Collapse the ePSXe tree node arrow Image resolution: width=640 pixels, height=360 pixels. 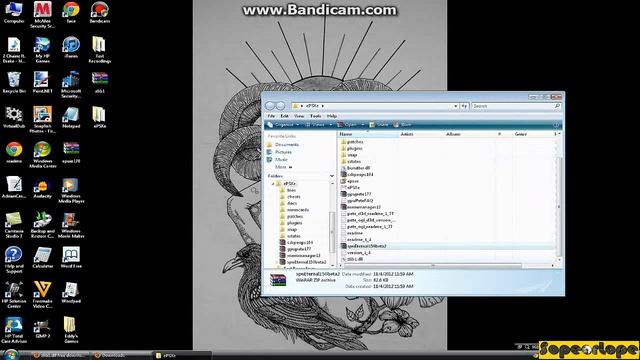(x=273, y=184)
